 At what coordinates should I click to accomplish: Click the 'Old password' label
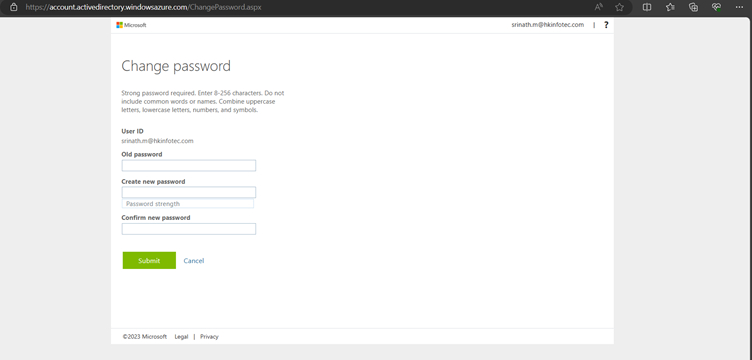point(142,154)
